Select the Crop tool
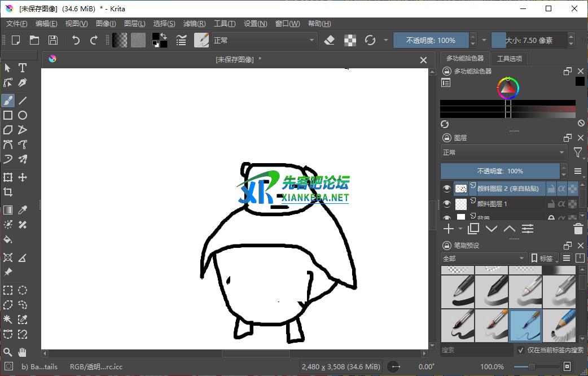 point(8,192)
